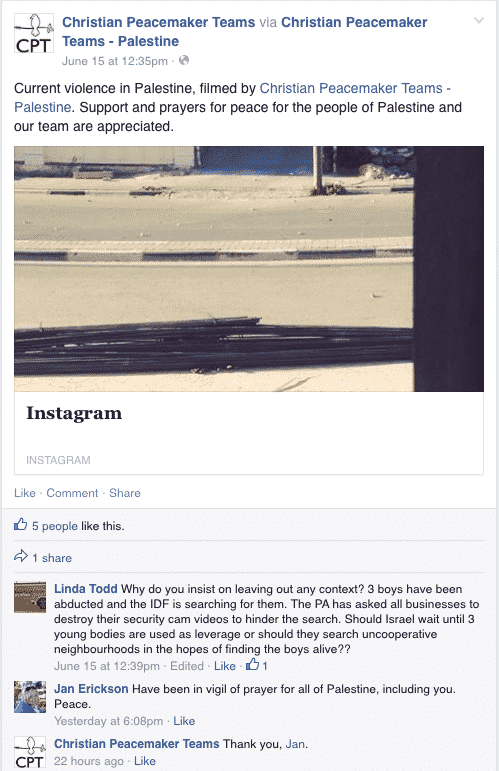
Task: Open the 1 share link
Action: [x=52, y=558]
